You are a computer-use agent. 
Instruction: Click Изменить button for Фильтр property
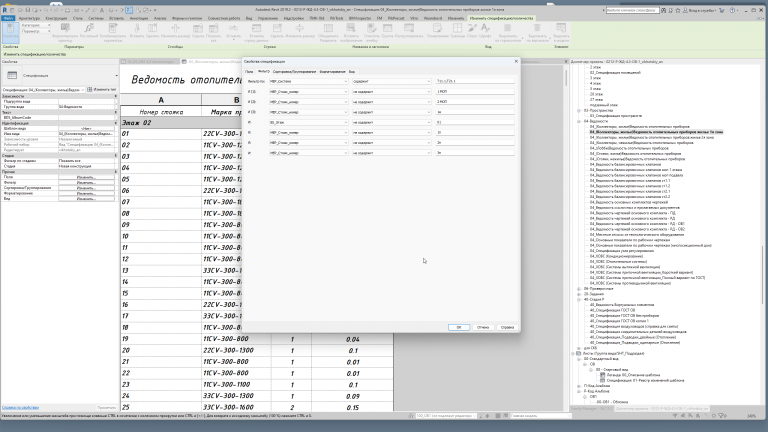coord(86,183)
